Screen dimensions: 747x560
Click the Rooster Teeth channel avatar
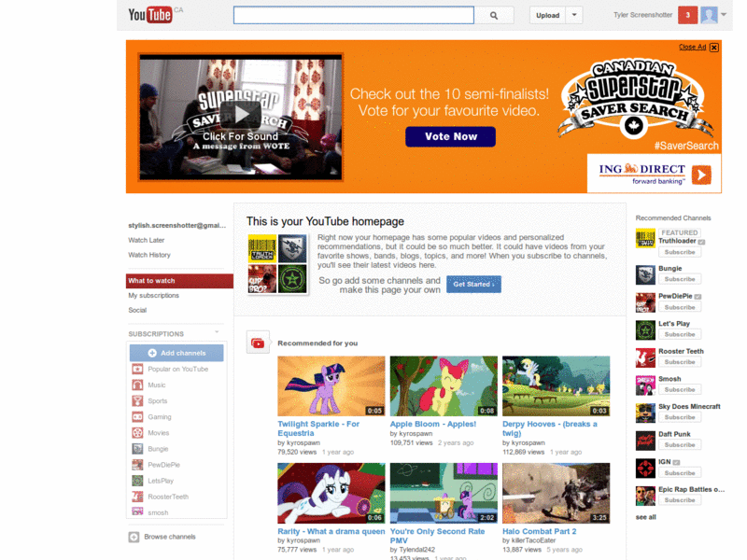(x=645, y=358)
